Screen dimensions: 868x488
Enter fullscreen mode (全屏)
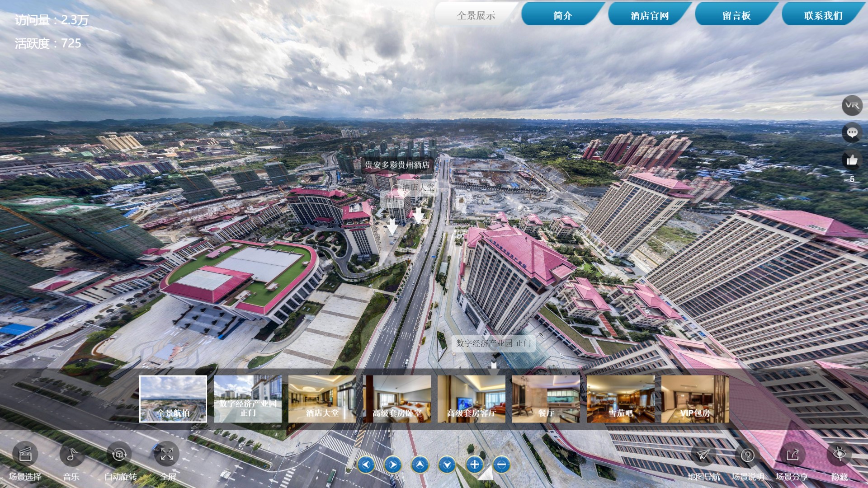167,455
